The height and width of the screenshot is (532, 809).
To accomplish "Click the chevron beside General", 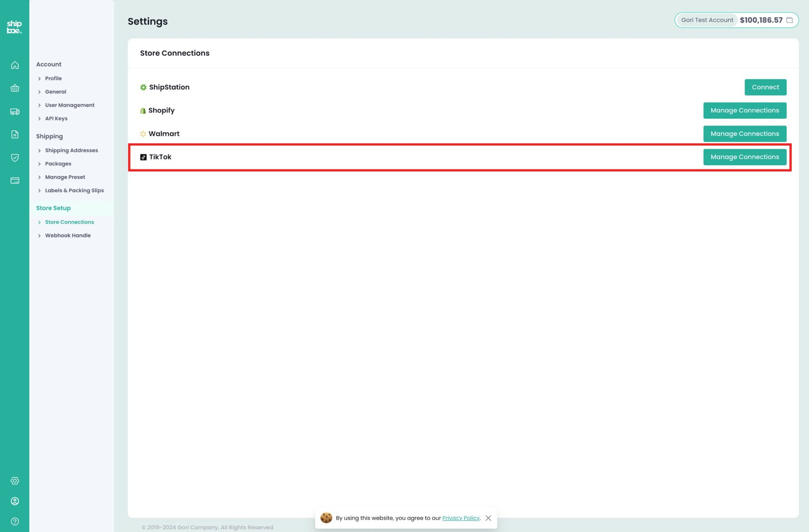I will (x=40, y=92).
